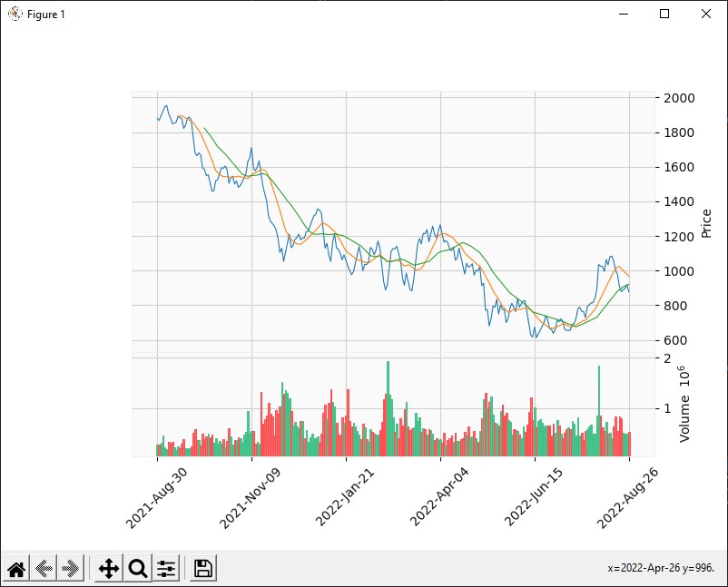Click the Price axis label

pyautogui.click(x=706, y=224)
